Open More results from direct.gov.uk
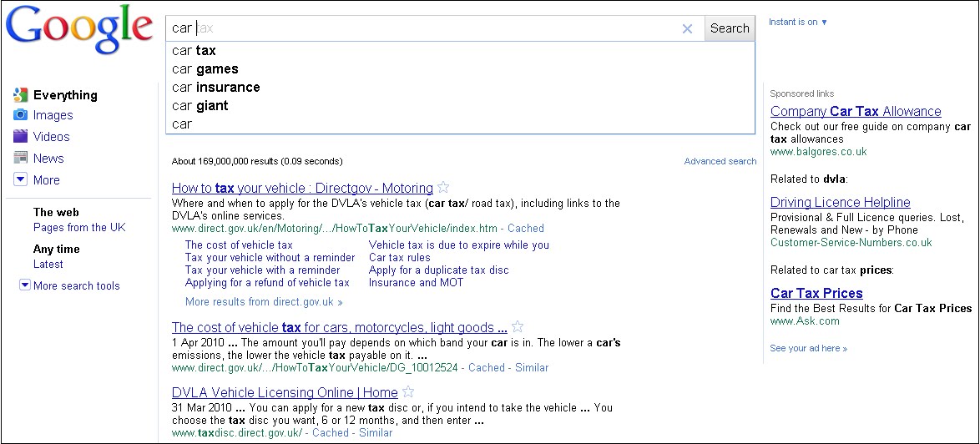Viewport: 980px width, 444px height. pos(264,301)
